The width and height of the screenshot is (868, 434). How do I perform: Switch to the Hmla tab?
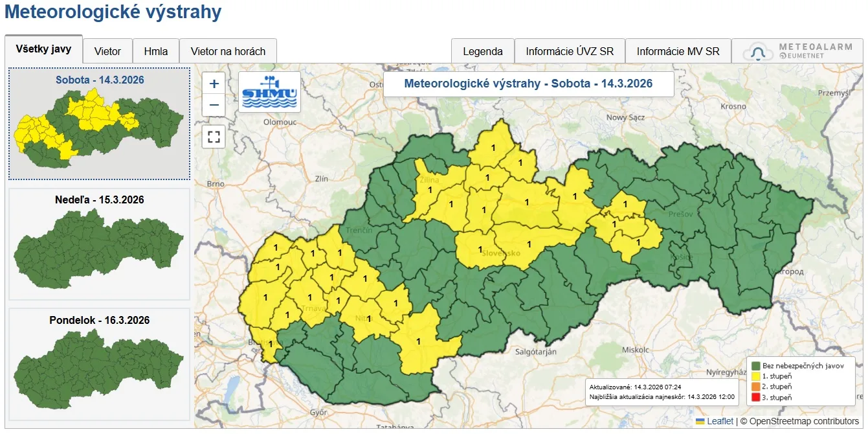156,51
